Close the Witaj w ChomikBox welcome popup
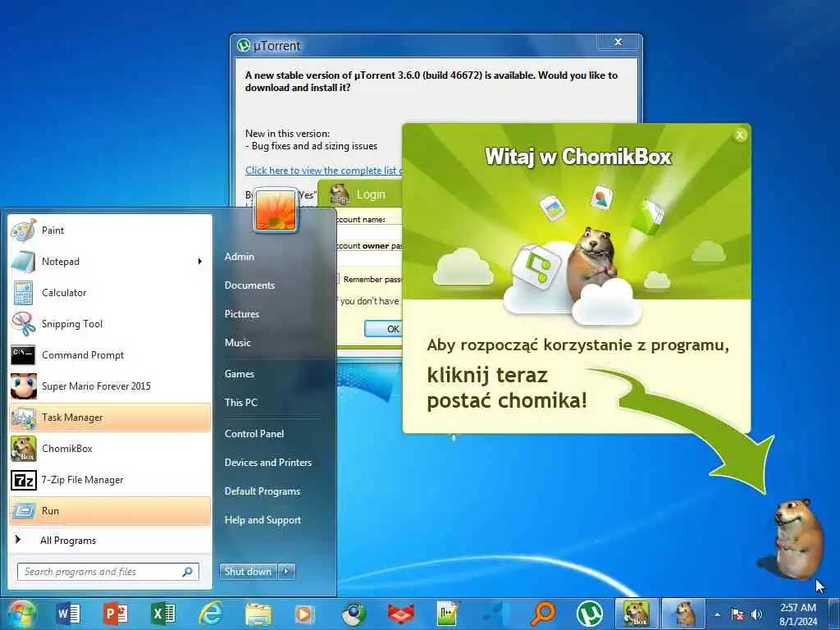 [x=740, y=135]
